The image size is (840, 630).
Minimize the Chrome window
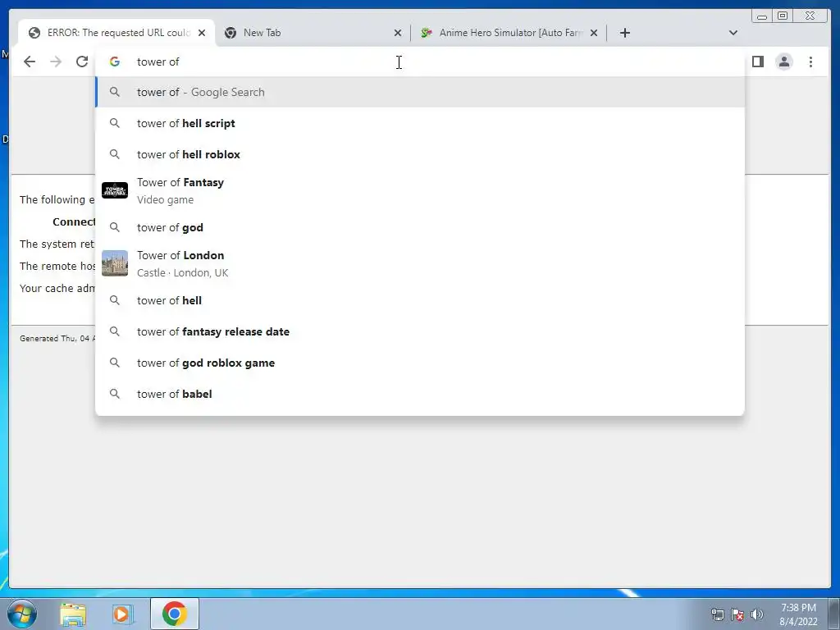(x=762, y=16)
